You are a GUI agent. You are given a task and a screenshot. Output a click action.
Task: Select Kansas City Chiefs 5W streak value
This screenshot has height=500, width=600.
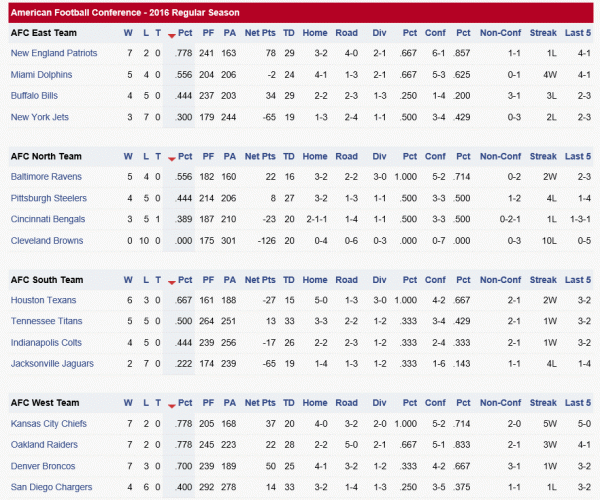550,424
